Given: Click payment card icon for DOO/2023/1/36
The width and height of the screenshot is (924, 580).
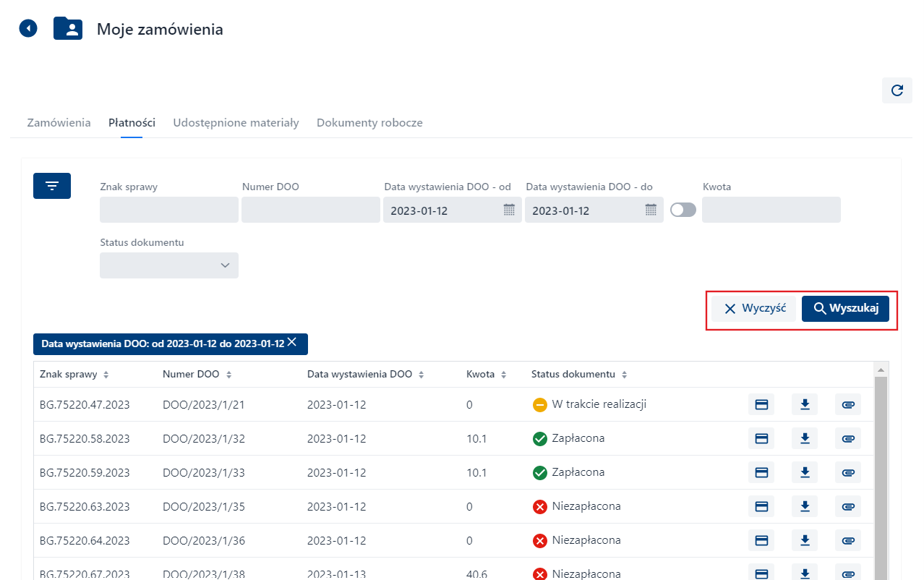Looking at the screenshot, I should pos(761,540).
